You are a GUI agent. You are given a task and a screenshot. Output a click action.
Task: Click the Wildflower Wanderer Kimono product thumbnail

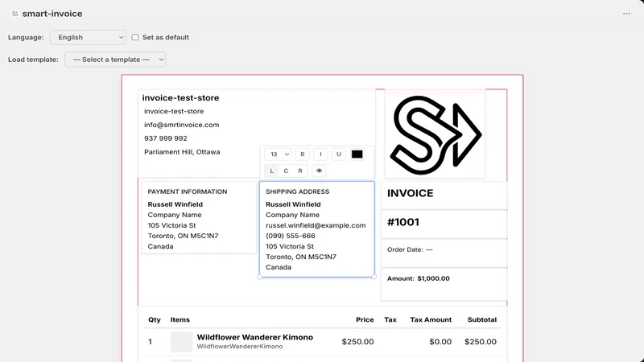(x=182, y=342)
